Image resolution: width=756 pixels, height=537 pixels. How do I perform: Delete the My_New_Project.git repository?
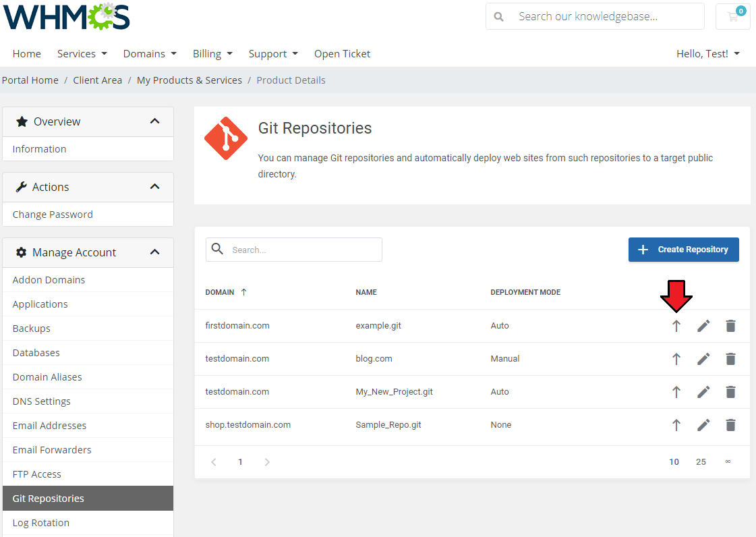click(730, 392)
